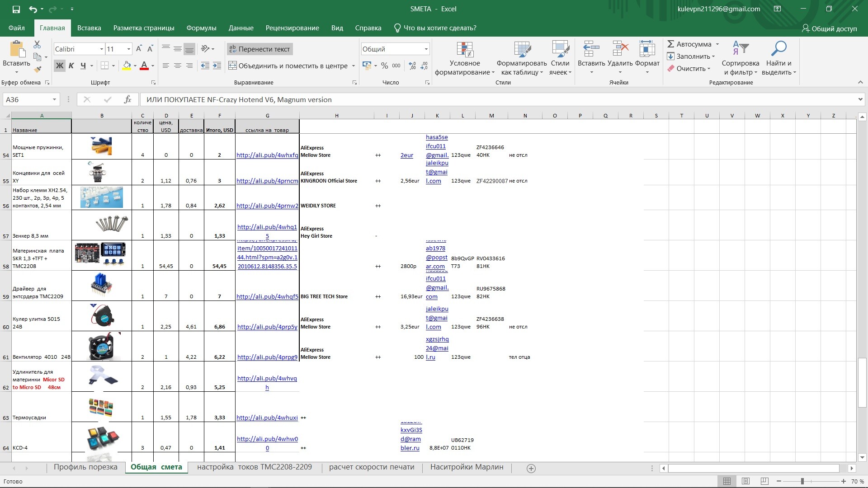868x488 pixels.
Task: Apply bold formatting with the Ж icon
Action: 59,66
